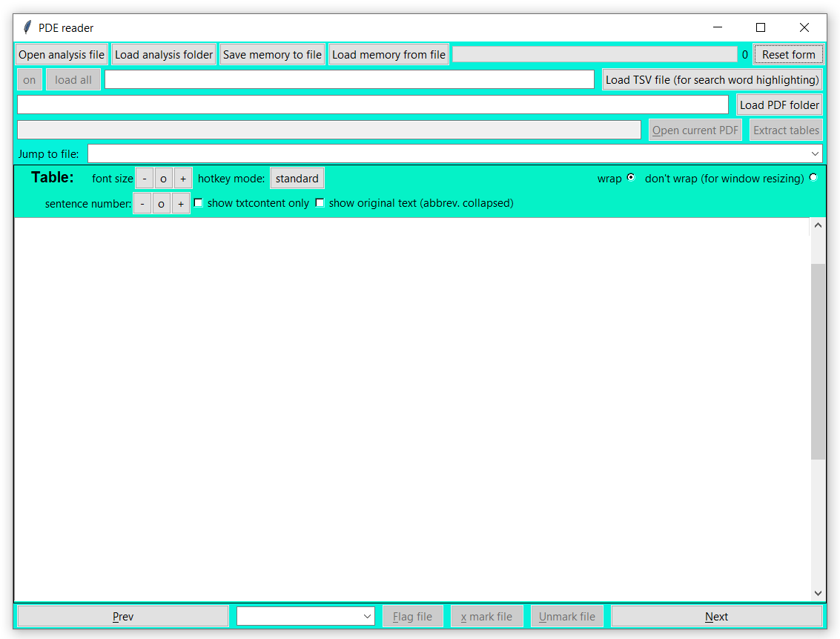Click the 'Reset form' button
Image resolution: width=840 pixels, height=639 pixels.
(788, 55)
